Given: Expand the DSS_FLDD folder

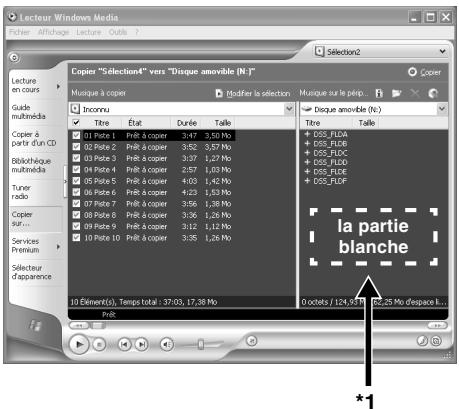Looking at the screenshot, I should pyautogui.click(x=307, y=162).
